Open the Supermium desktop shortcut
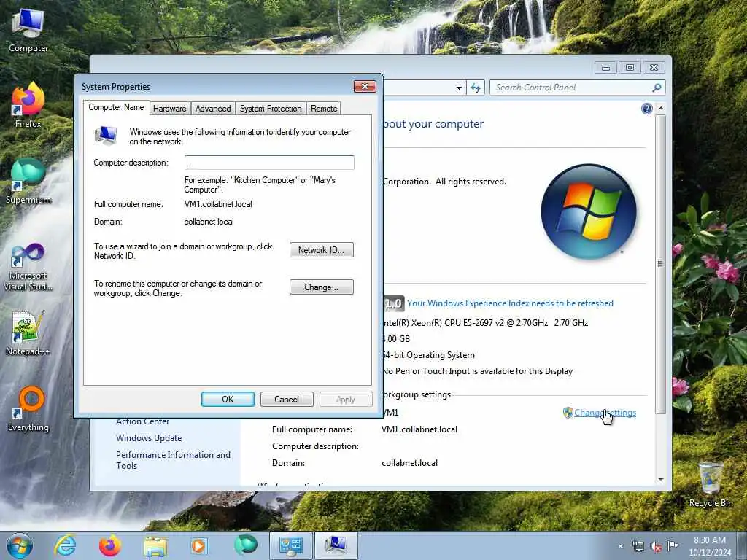747x560 pixels. (x=28, y=181)
